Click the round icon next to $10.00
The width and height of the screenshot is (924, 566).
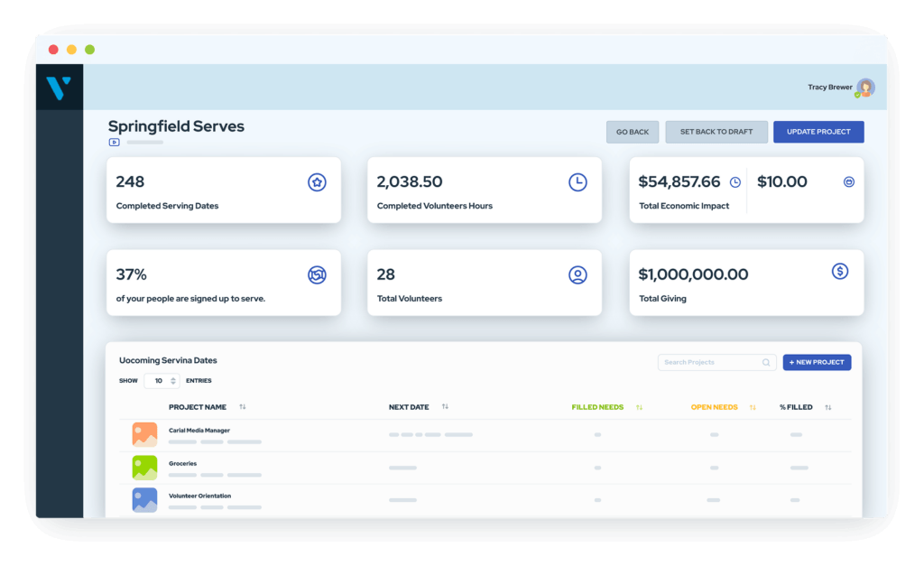click(x=848, y=182)
